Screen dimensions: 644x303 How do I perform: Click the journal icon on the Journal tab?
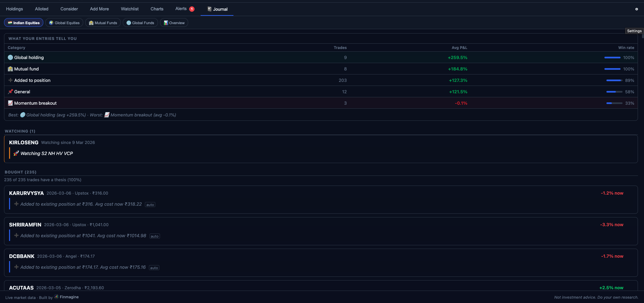(209, 9)
